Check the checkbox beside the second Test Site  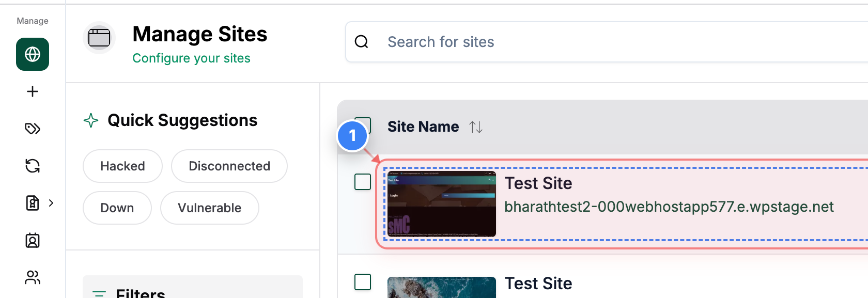(x=363, y=282)
